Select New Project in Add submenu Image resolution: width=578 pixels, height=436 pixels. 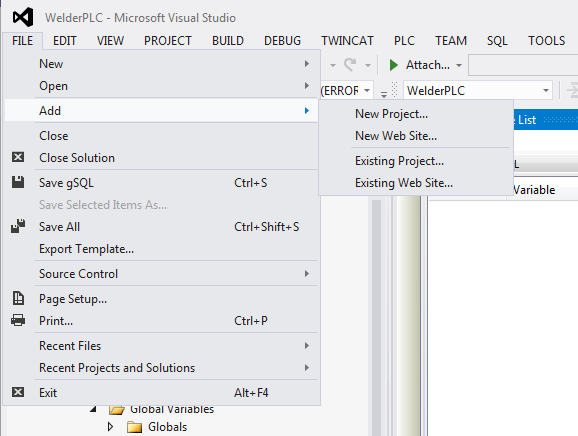pyautogui.click(x=416, y=114)
